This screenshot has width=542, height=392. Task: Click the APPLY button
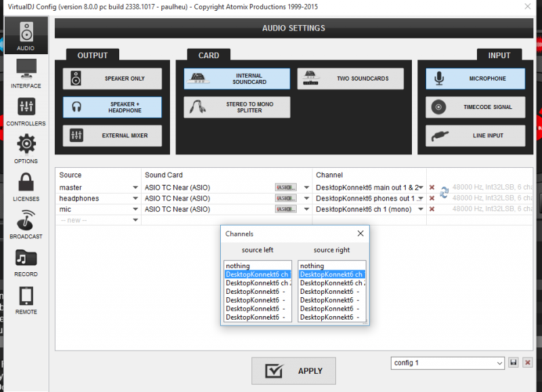tap(293, 370)
